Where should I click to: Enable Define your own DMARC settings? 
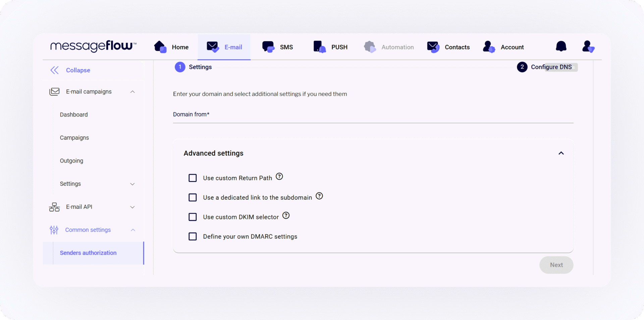(x=193, y=236)
